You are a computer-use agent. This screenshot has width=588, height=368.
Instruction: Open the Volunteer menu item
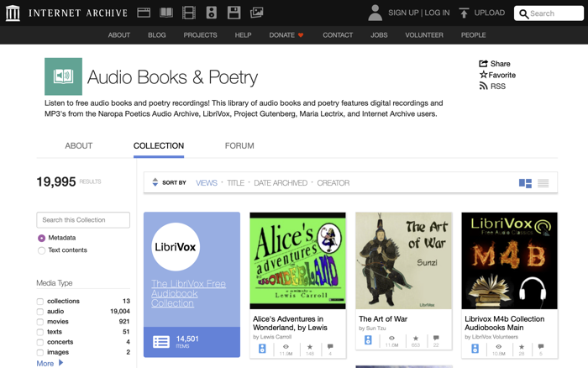click(424, 35)
